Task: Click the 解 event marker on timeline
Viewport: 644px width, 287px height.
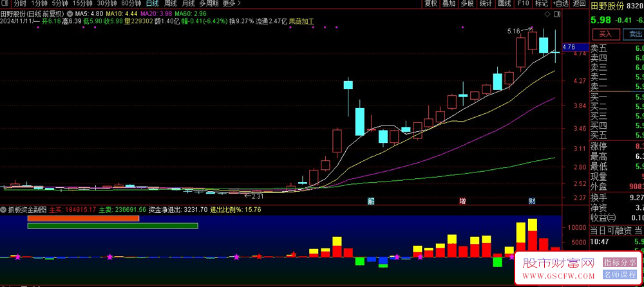Action: tap(371, 201)
